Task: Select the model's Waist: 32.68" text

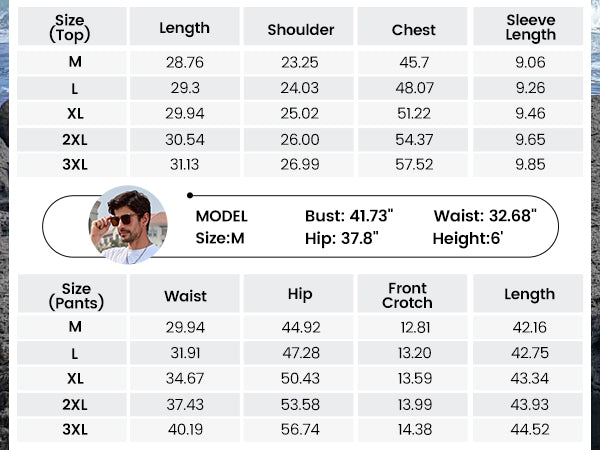Action: point(485,216)
